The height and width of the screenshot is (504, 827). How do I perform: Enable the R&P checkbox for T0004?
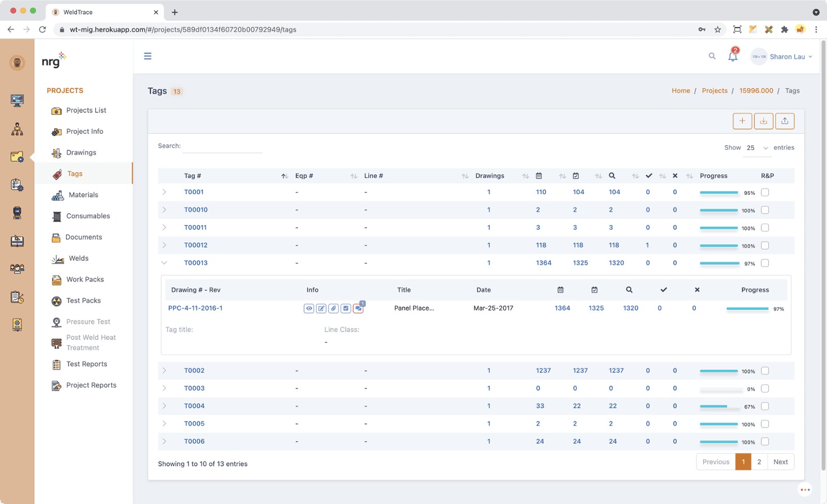765,406
